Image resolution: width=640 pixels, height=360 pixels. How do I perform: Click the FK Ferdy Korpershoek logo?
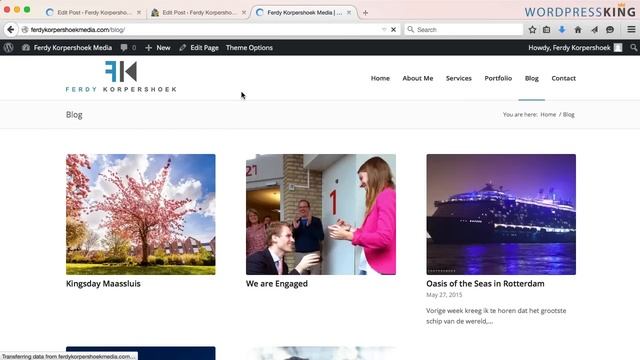point(121,76)
